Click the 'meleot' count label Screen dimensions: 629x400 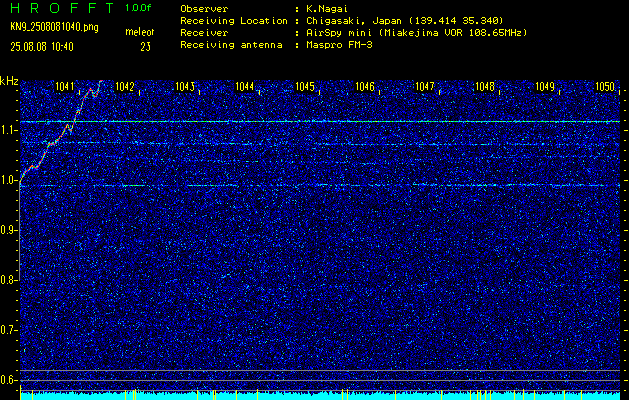click(139, 32)
